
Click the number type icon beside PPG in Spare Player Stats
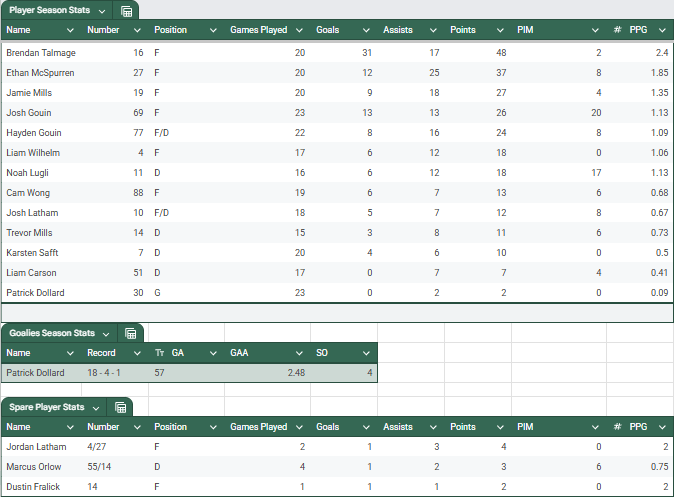tap(617, 427)
